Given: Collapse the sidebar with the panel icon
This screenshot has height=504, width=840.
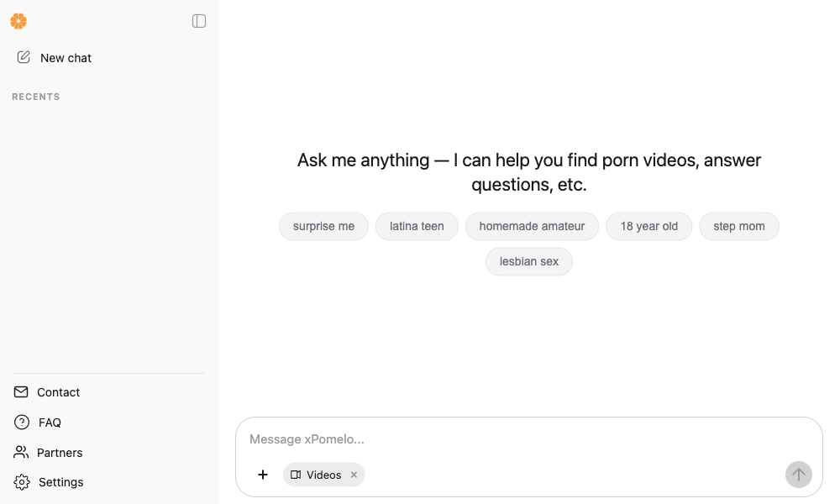Looking at the screenshot, I should [x=199, y=21].
